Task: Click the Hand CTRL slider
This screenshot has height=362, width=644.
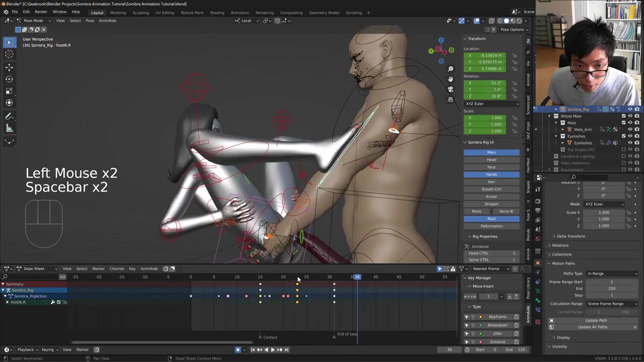Action: (491, 253)
